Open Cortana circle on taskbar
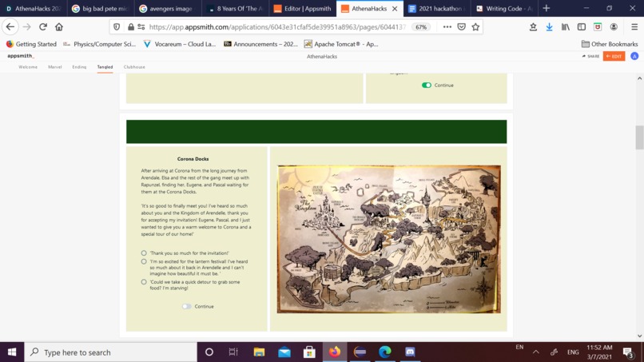Viewport: 644px width, 362px height. (x=209, y=352)
